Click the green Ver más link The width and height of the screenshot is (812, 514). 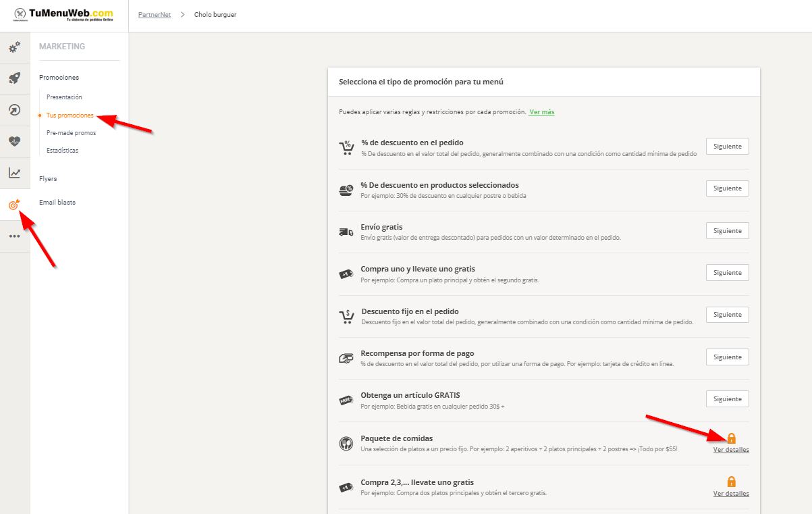pos(541,112)
